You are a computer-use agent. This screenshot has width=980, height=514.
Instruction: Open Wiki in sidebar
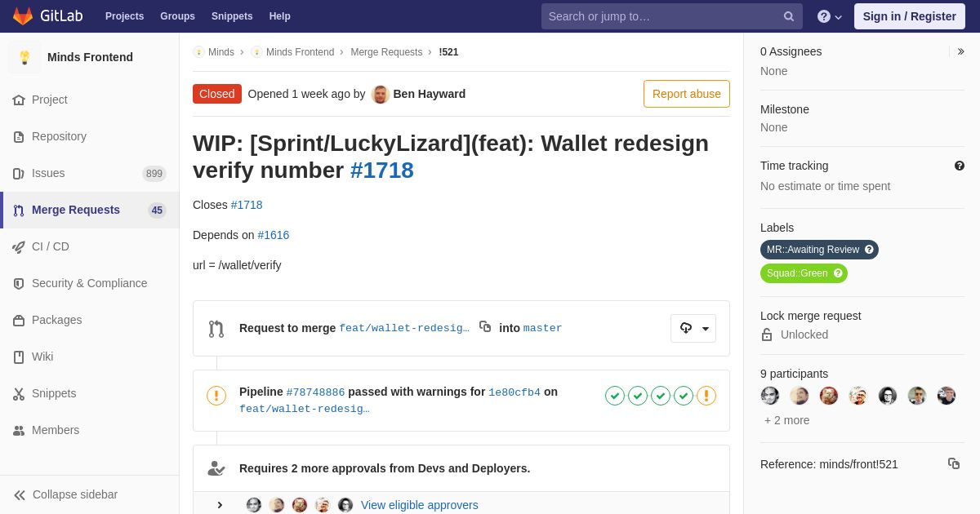tap(90, 357)
